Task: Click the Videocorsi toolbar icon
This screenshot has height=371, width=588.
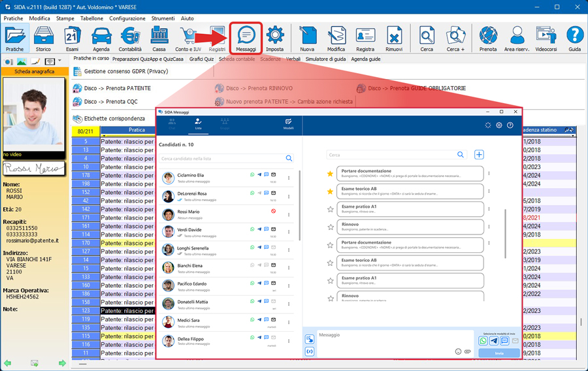Action: click(x=546, y=39)
